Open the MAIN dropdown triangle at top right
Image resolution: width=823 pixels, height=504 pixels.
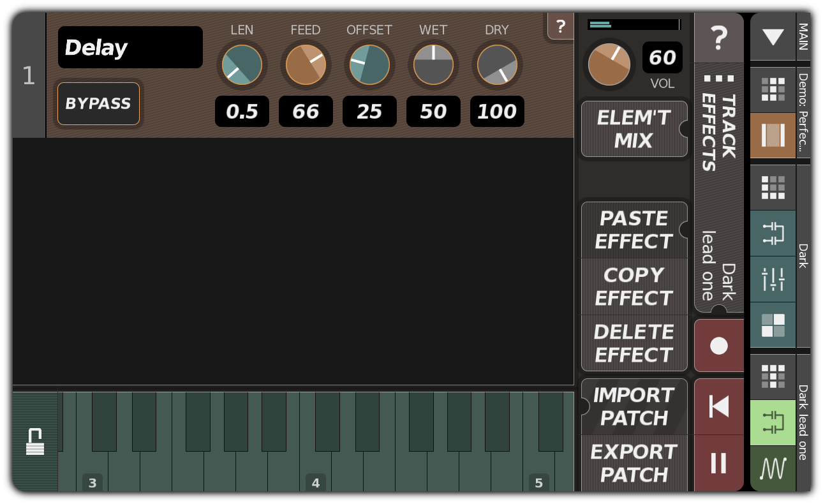773,38
